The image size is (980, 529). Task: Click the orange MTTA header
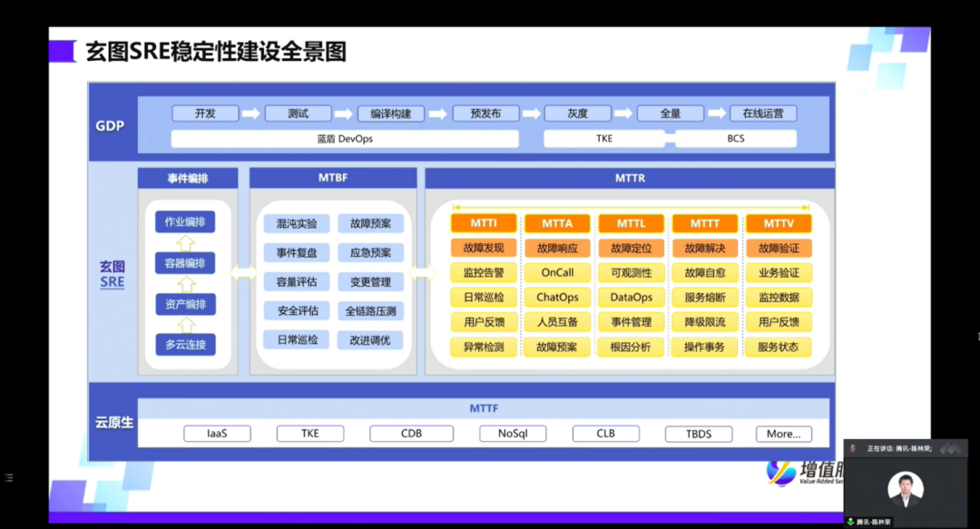[x=557, y=223]
